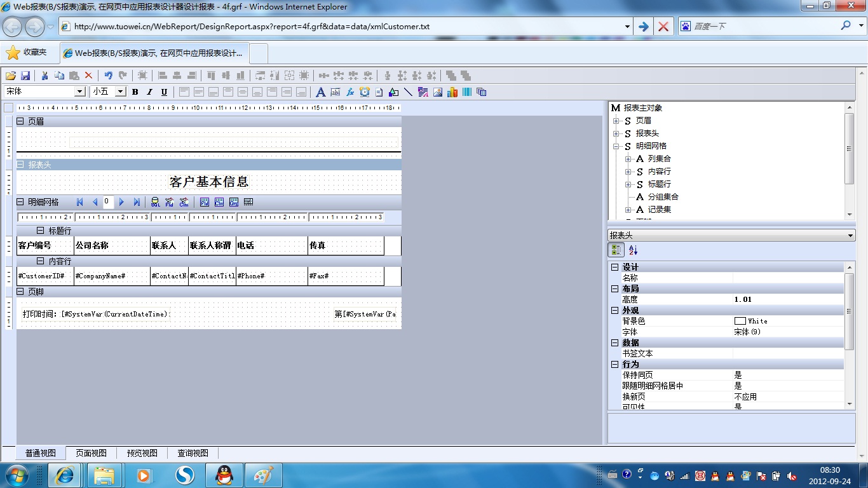Screen dimensions: 868x488
Task: Open the 报表头 object selector dropdown
Action: click(x=851, y=236)
